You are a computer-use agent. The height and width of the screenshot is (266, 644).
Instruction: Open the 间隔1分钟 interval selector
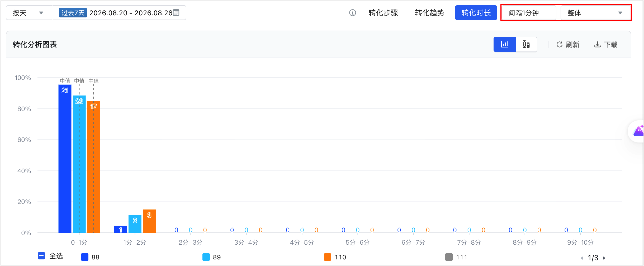pos(529,13)
